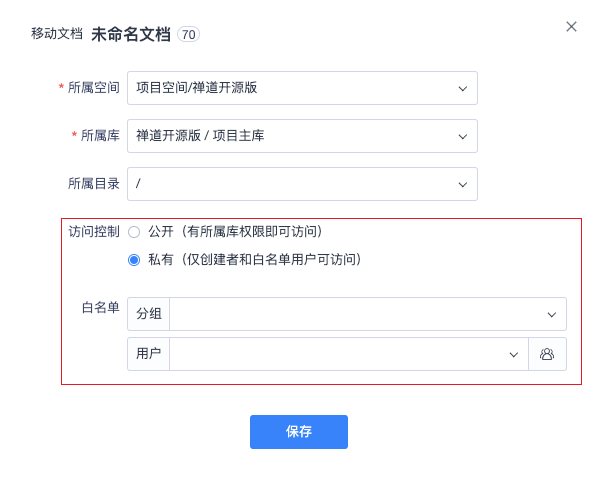Close the 移动文档 dialog
The image size is (598, 485).
click(571, 27)
